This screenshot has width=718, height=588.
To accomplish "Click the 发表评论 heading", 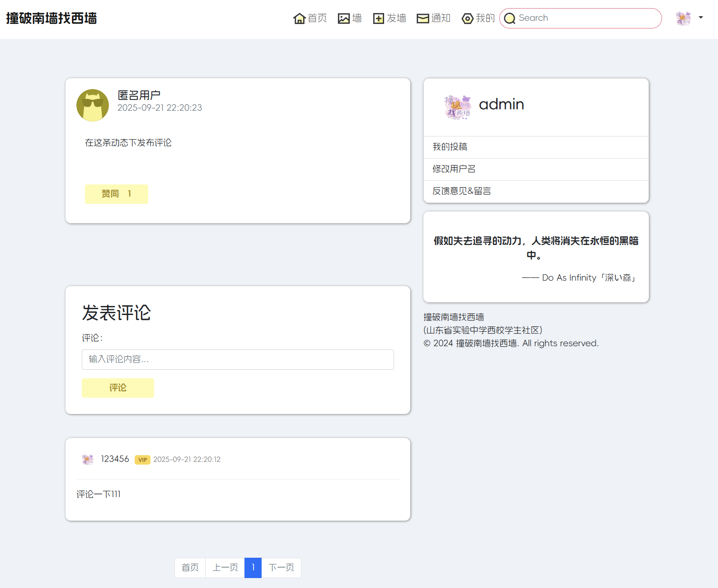I will [117, 313].
